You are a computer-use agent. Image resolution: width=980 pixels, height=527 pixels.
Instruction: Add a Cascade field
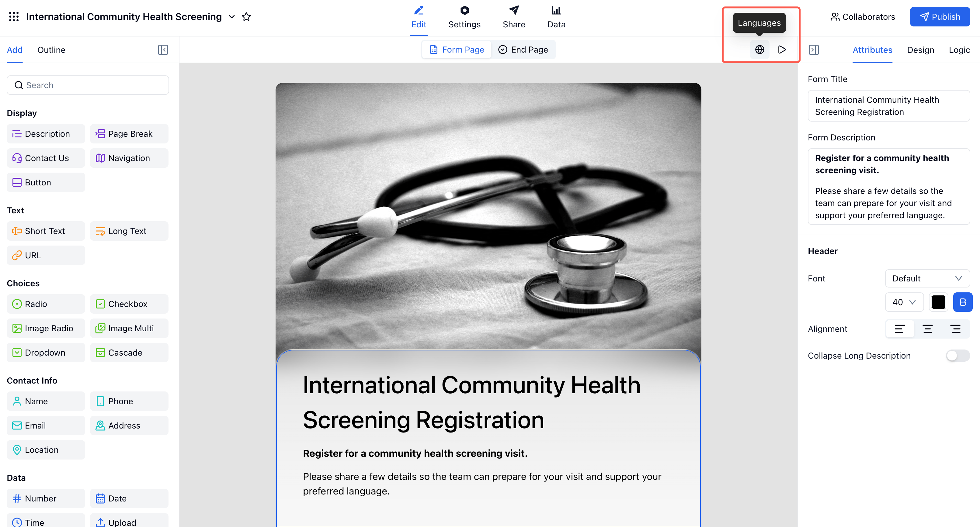tap(129, 353)
